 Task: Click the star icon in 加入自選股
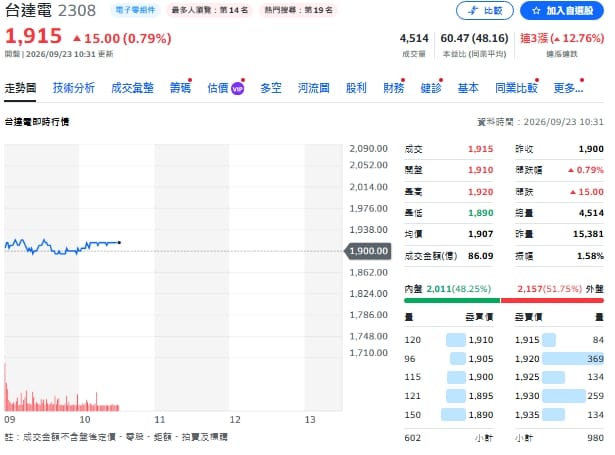(x=536, y=11)
